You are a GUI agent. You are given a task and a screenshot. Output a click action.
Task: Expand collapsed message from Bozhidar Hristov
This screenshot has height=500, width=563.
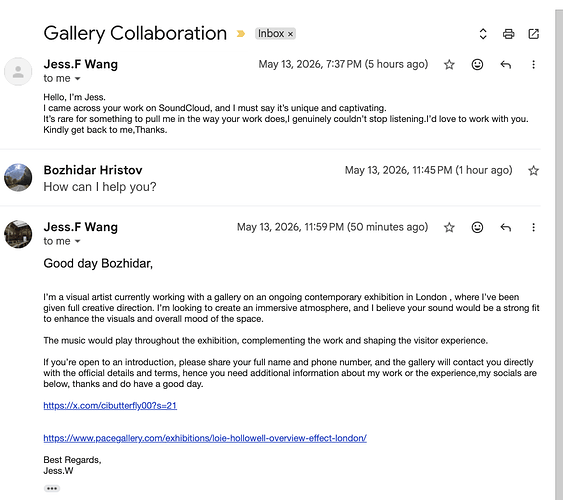pyautogui.click(x=272, y=178)
